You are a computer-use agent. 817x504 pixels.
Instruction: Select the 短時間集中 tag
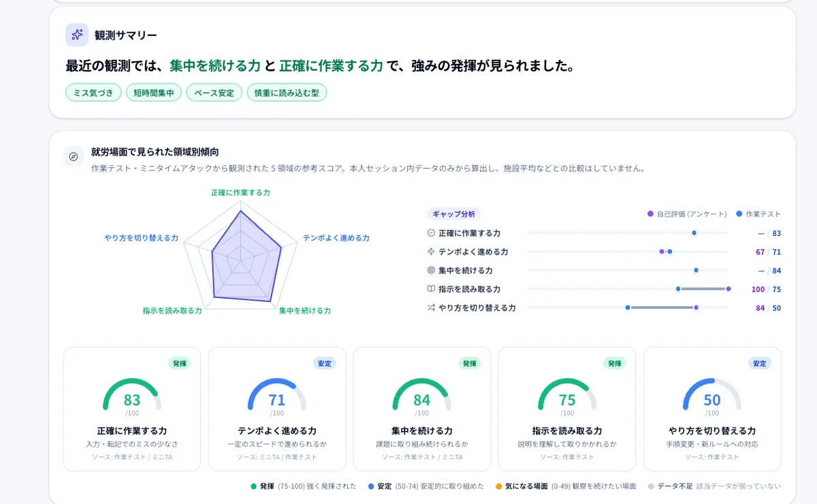point(154,93)
